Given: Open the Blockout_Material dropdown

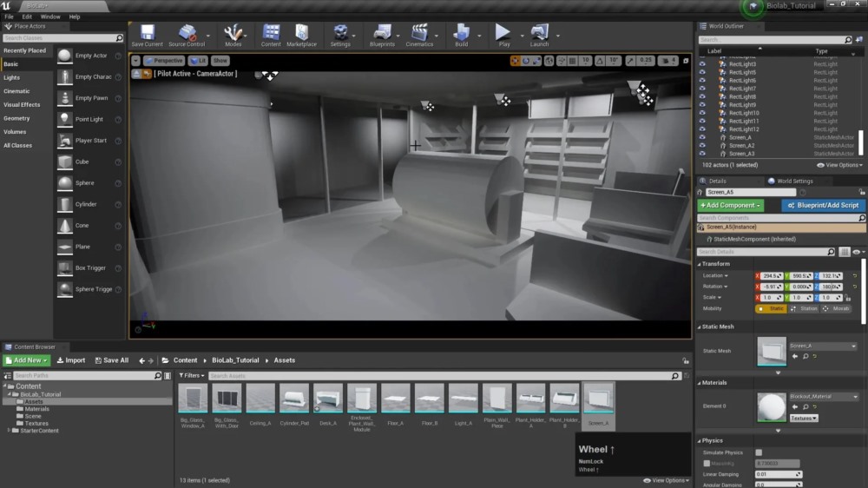Looking at the screenshot, I should tap(824, 397).
